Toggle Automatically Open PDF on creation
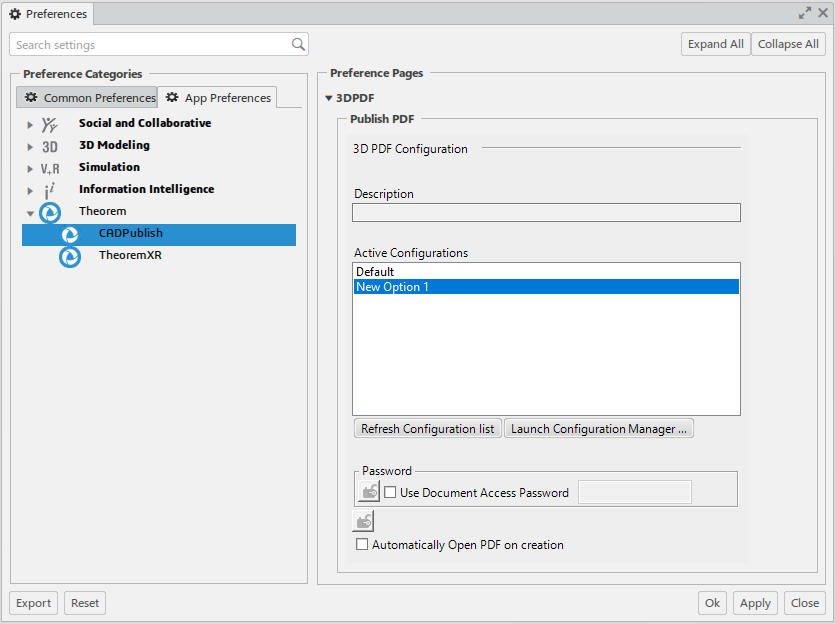The width and height of the screenshot is (835, 624). coord(362,544)
